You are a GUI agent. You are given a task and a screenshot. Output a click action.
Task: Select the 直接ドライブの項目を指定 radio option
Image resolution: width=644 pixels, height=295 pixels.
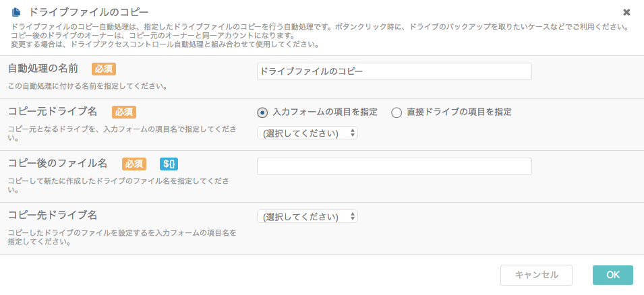(x=397, y=112)
